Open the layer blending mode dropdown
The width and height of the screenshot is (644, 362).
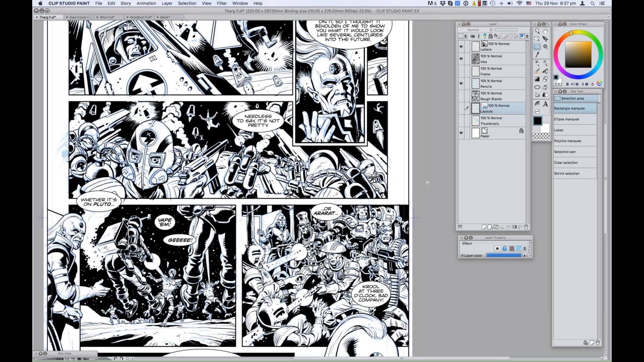(x=475, y=30)
